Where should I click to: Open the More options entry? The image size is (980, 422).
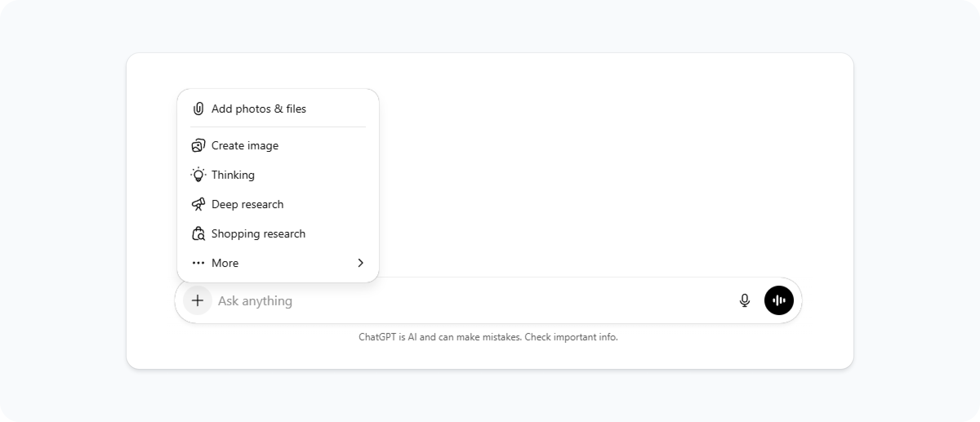[x=225, y=263]
